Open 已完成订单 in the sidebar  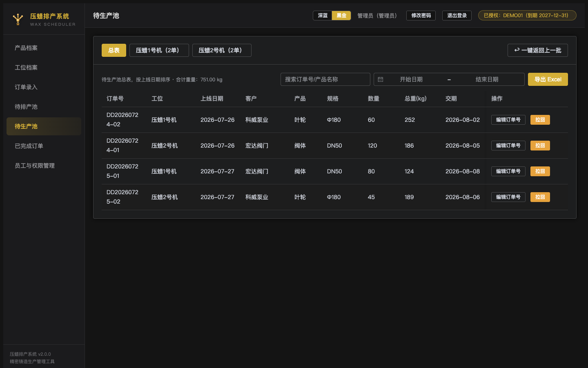44,146
